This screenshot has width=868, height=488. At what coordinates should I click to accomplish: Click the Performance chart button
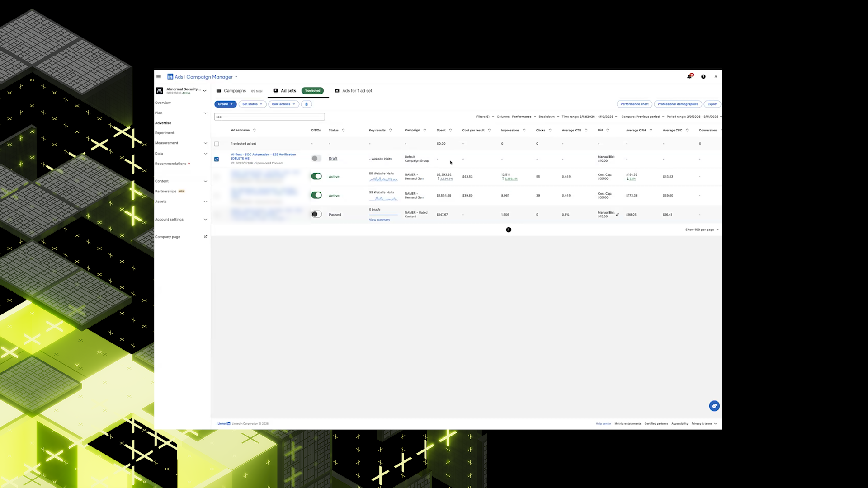click(634, 104)
